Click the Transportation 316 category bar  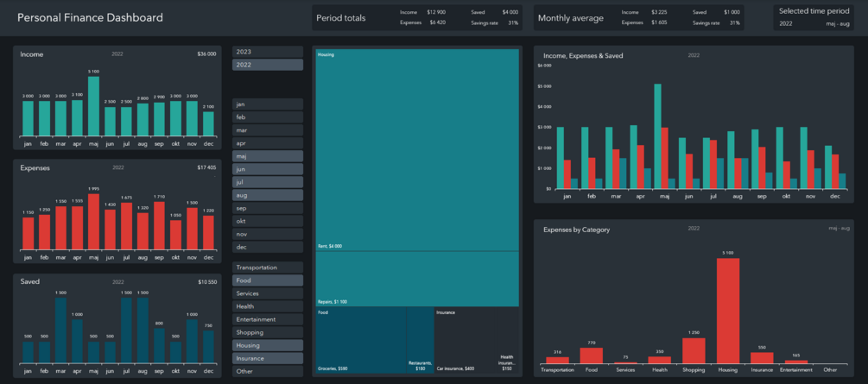pos(557,360)
